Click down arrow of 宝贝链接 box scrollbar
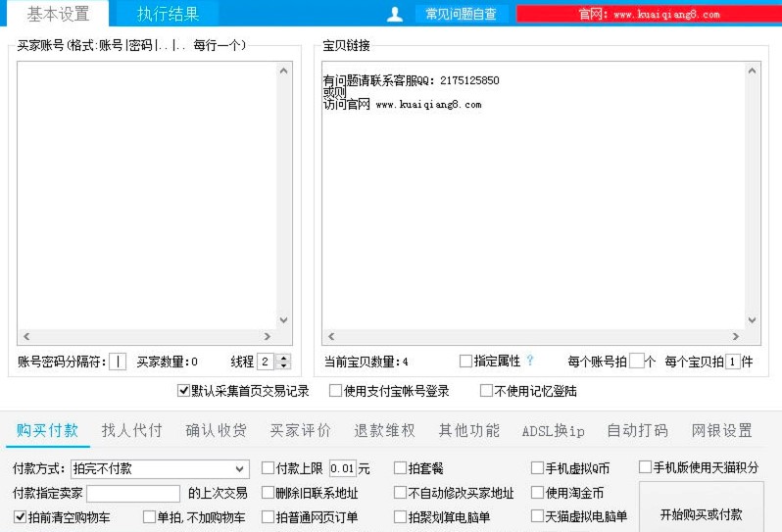782x532 pixels. coord(752,320)
